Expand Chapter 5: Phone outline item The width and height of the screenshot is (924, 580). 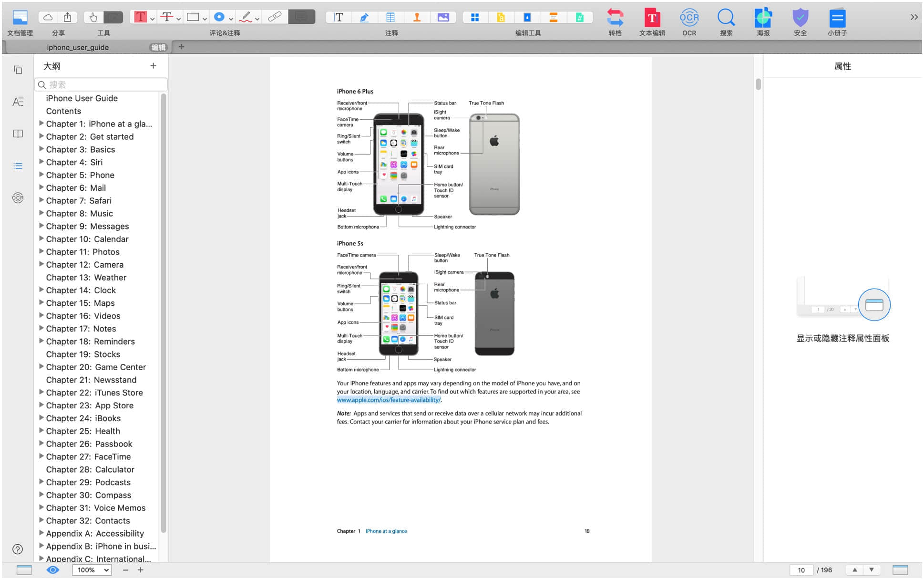pos(41,174)
